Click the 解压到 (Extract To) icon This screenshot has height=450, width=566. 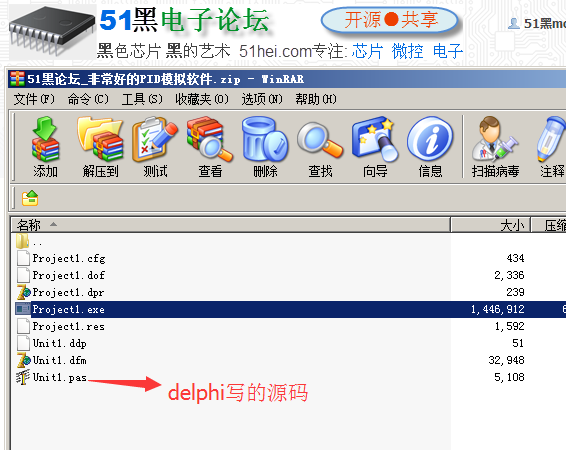click(x=100, y=147)
